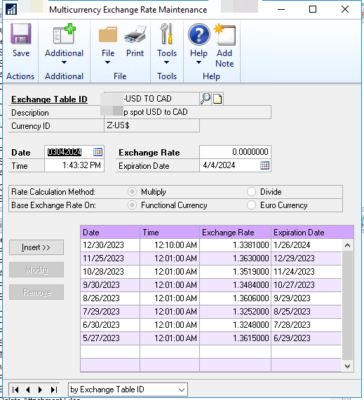Click the Insert >> button
Screen dimensions: 364x400
point(36,247)
